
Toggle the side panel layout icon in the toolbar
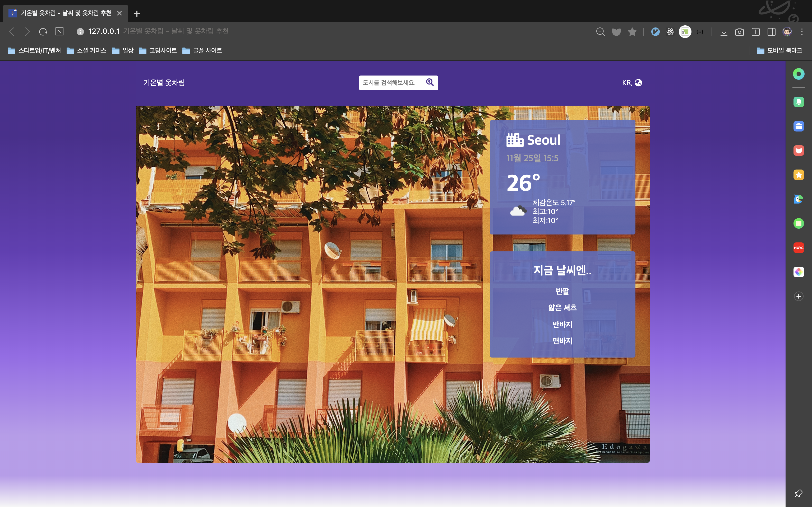pyautogui.click(x=771, y=32)
